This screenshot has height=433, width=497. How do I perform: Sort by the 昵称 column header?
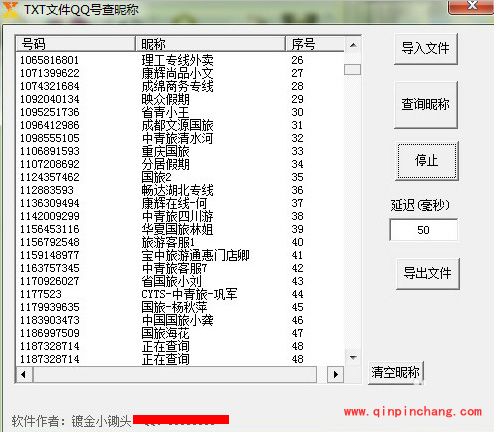210,44
